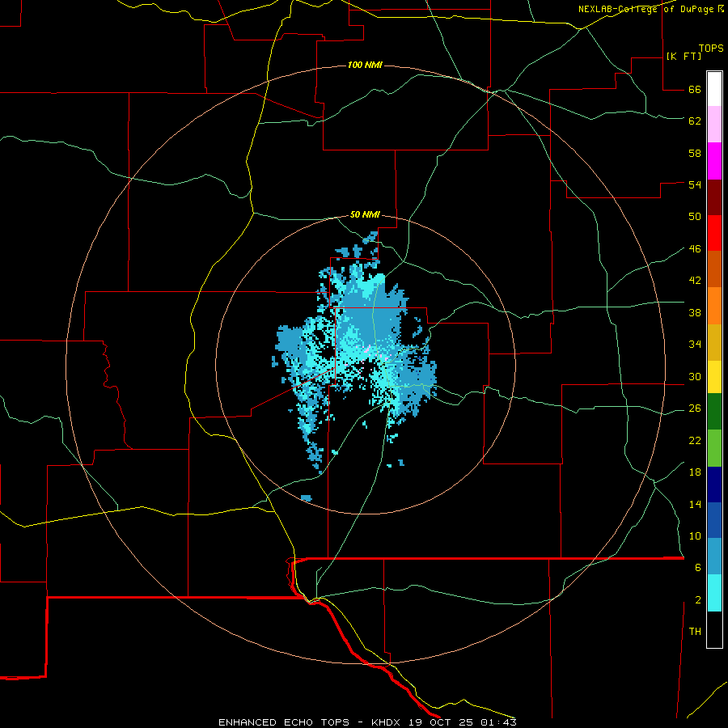
Task: Pick the light blue legend swatch
Action: point(714,557)
